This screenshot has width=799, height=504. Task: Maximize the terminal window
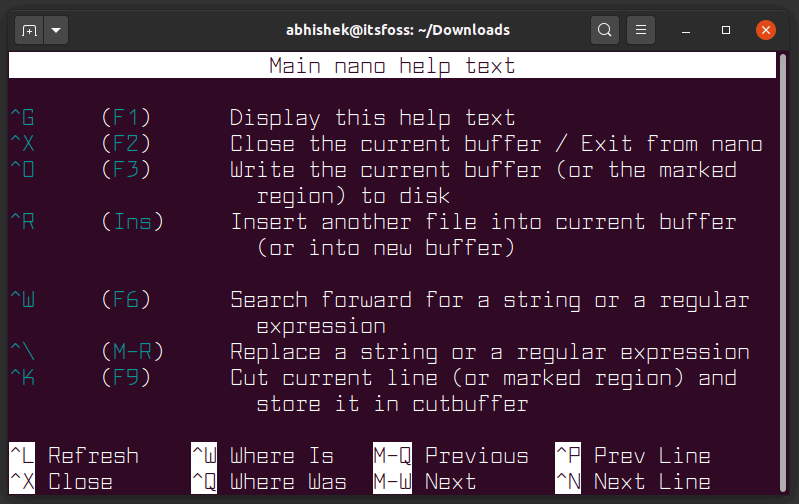[727, 30]
